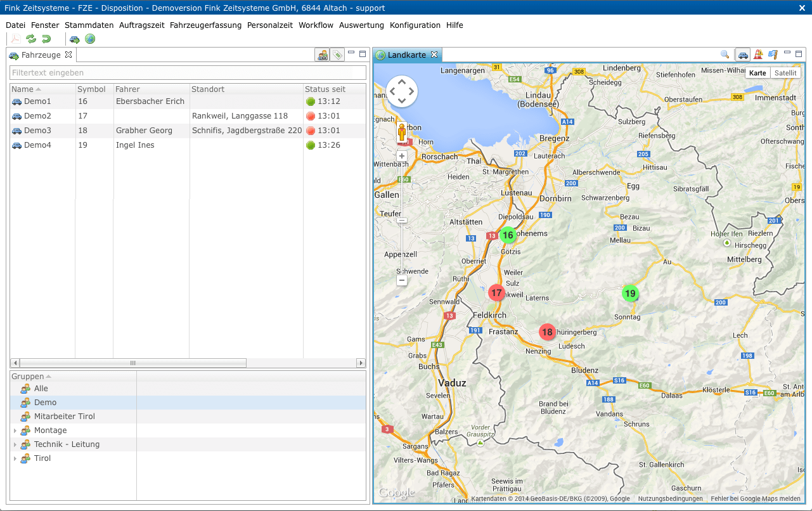This screenshot has height=511, width=812.
Task: Switch map to Satellit view
Action: click(785, 73)
